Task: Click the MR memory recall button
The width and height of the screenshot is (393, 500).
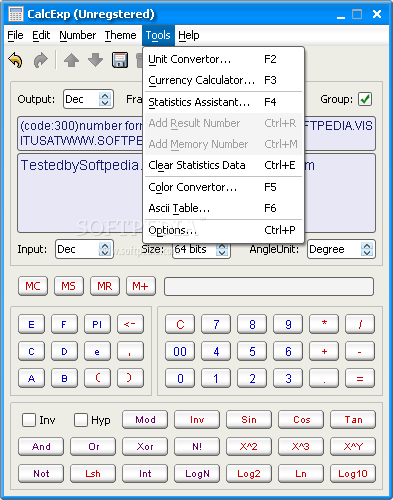Action: click(x=105, y=286)
